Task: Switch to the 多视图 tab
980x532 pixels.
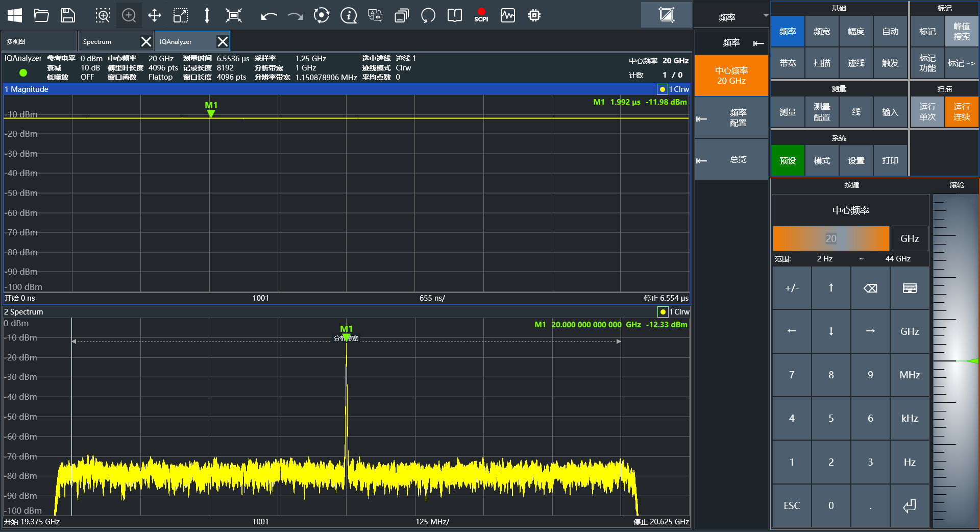Action: pos(39,41)
